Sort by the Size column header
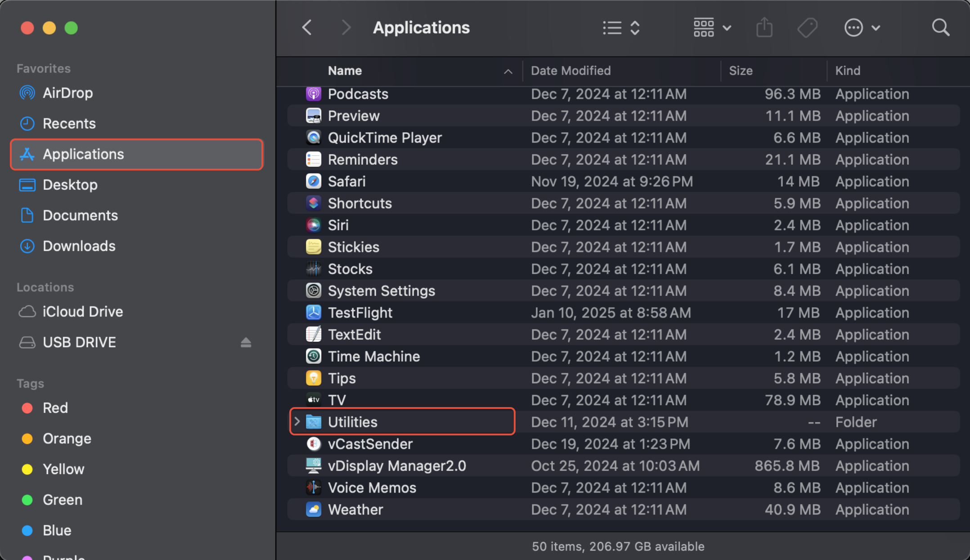The width and height of the screenshot is (970, 560). [x=741, y=71]
